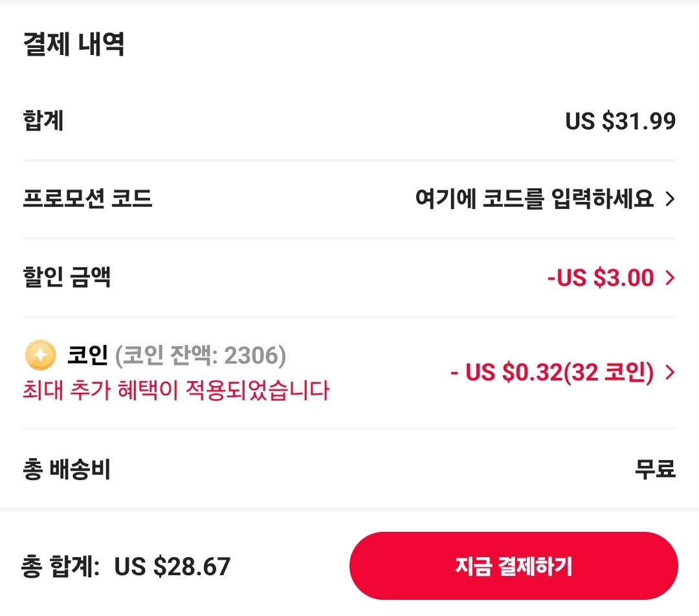Screen dimensions: 699x616
Task: Click the US $31.99 subtotal amount
Action: click(x=620, y=121)
